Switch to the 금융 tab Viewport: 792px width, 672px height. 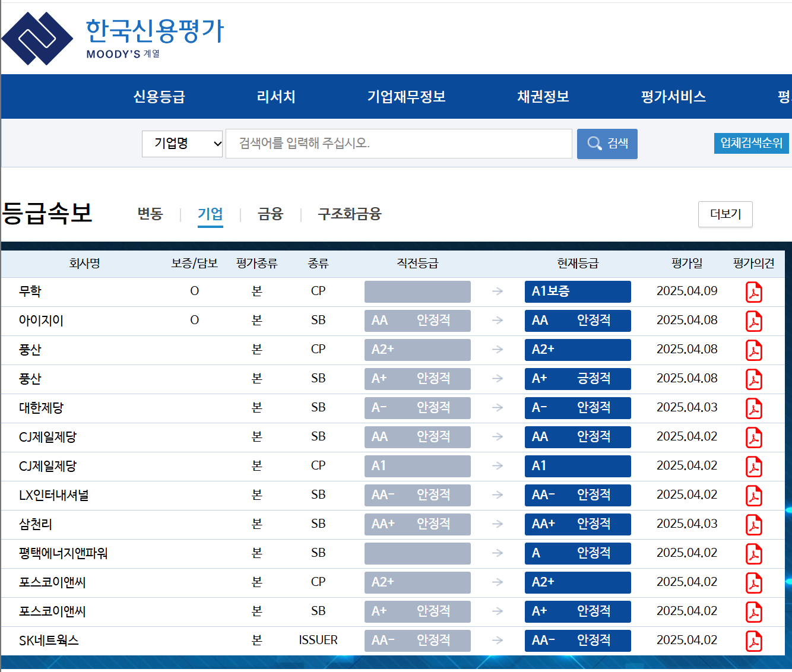(x=270, y=215)
